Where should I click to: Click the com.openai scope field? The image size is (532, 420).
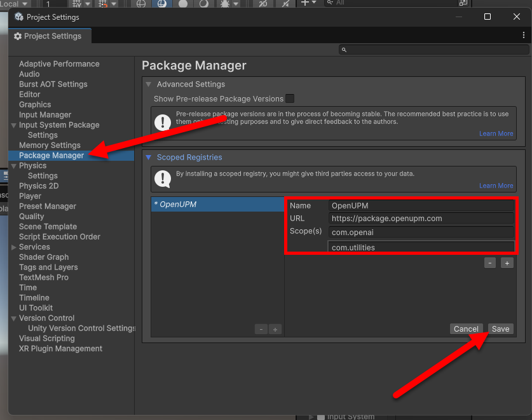coord(421,233)
